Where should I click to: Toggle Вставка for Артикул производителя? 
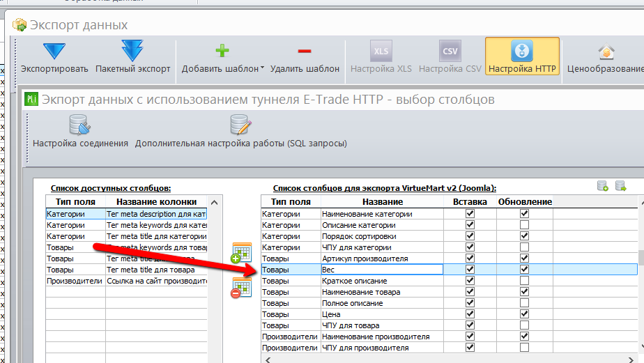click(x=470, y=258)
